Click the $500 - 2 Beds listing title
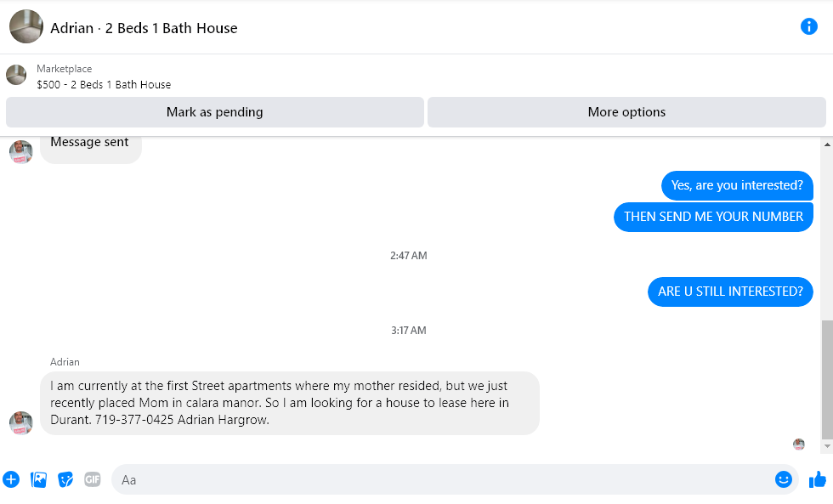This screenshot has height=504, width=833. coord(104,84)
